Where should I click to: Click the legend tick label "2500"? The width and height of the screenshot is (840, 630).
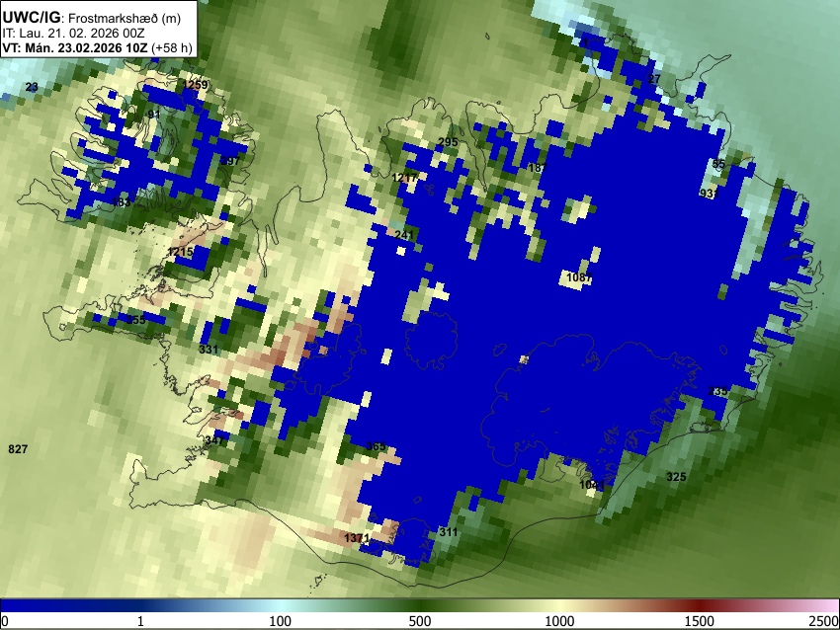(824, 621)
